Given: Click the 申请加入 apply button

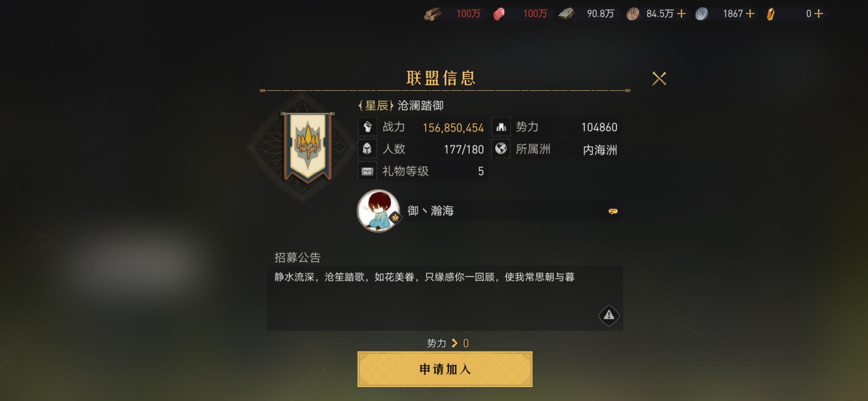Looking at the screenshot, I should click(x=445, y=369).
